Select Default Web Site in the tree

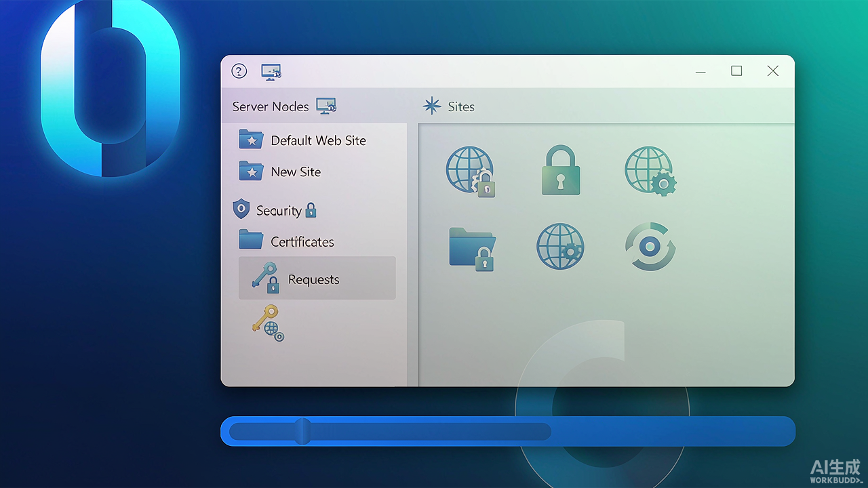pyautogui.click(x=318, y=140)
